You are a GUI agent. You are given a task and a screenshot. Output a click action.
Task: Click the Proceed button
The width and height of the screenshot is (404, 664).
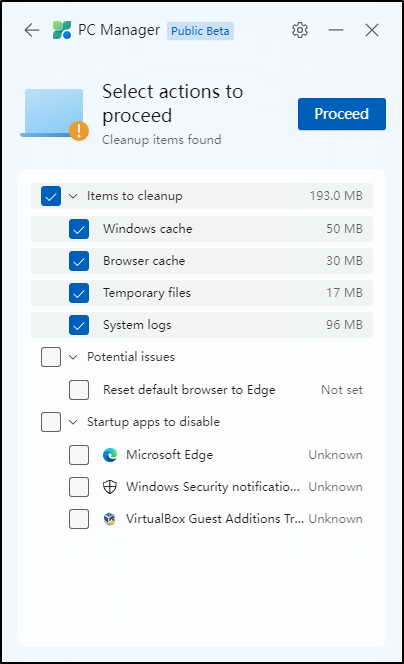342,114
